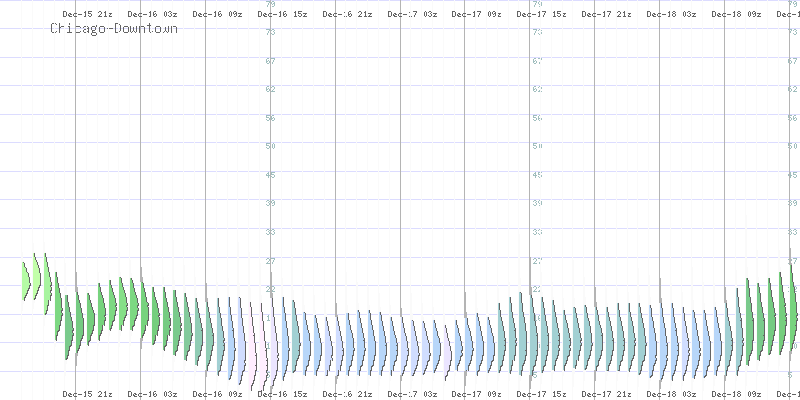800x400 pixels.
Task: Click the 73 value on the leftmost scale
Action: pyautogui.click(x=270, y=32)
